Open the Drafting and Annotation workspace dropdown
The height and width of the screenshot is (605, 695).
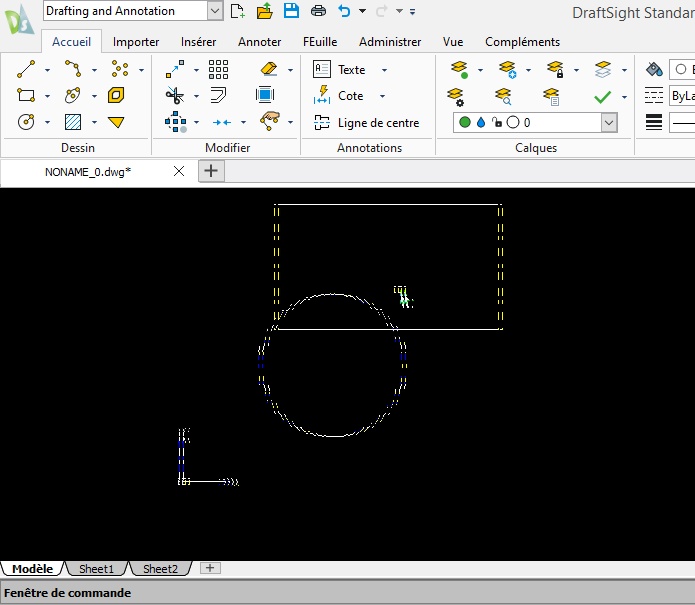(215, 11)
